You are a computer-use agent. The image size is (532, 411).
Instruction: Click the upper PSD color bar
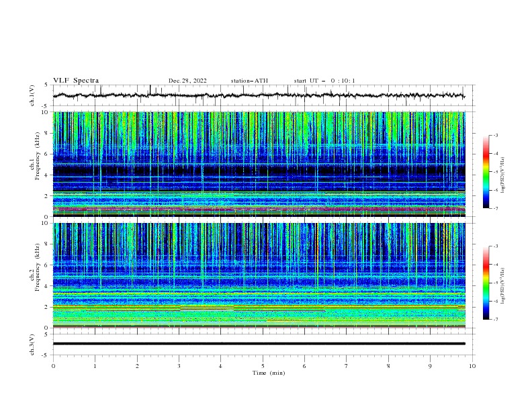(x=486, y=172)
